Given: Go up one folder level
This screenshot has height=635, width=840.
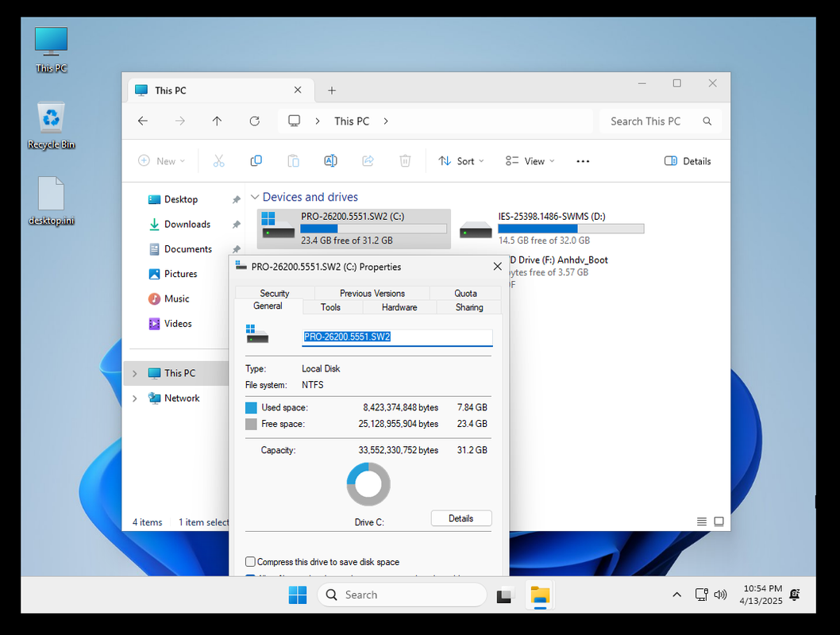Looking at the screenshot, I should 217,121.
